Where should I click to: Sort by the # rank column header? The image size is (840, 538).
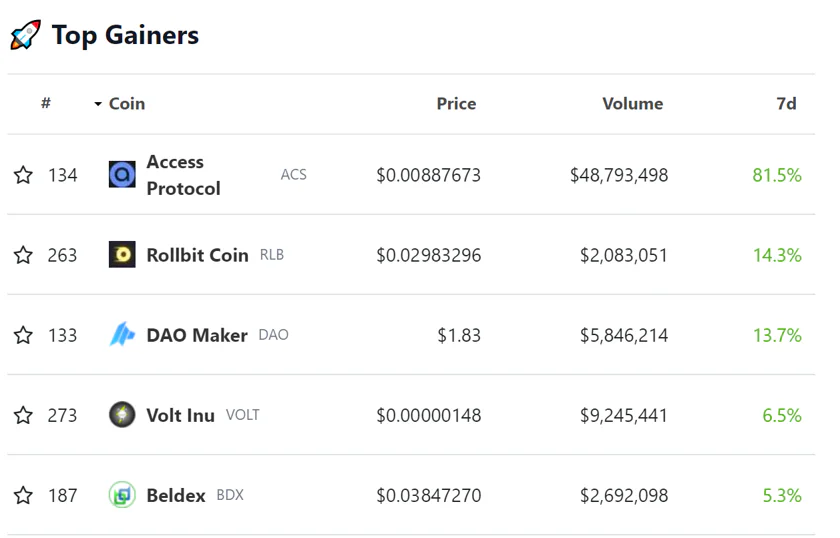(46, 103)
